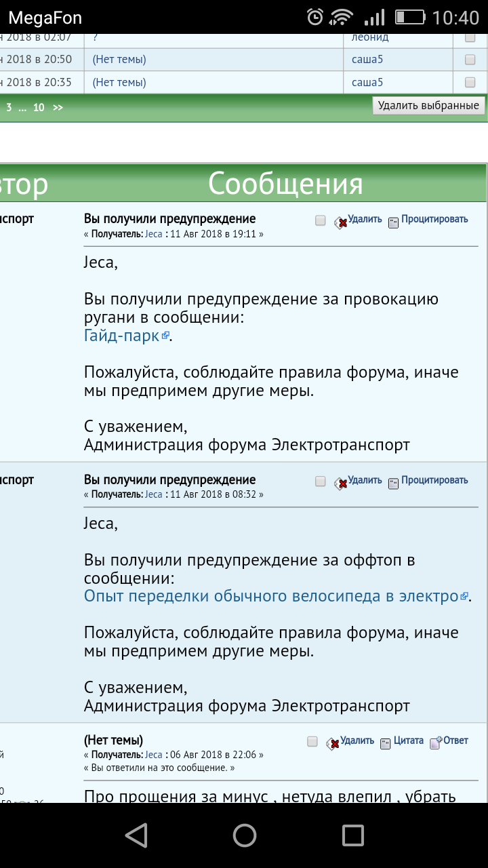The height and width of the screenshot is (868, 488).
Task: Tick checkbox of 19:11 warning message
Action: tap(321, 220)
